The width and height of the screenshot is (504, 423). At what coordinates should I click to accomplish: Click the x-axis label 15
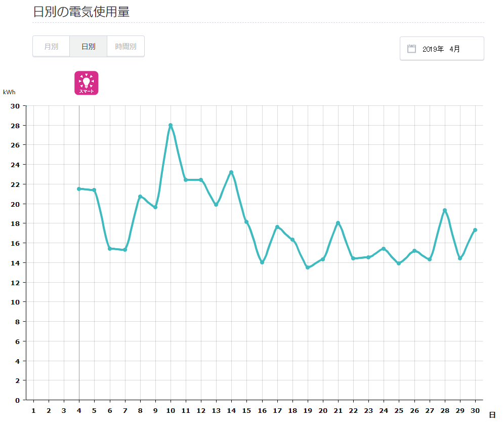pyautogui.click(x=246, y=411)
